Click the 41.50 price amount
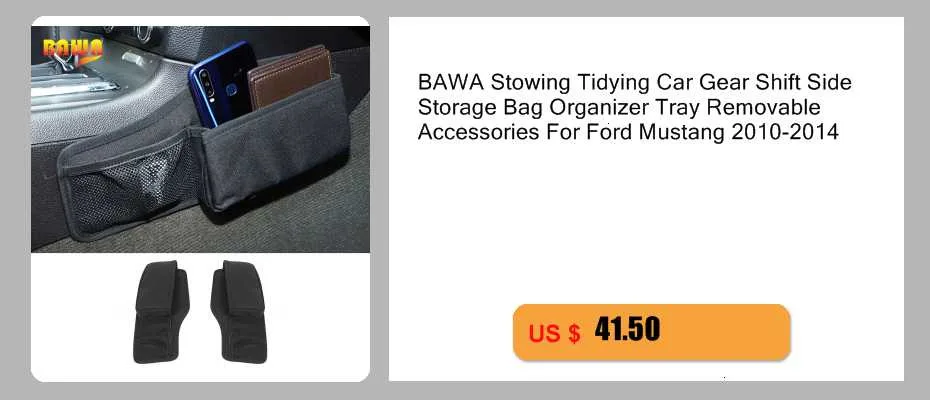930x400 pixels. tap(627, 329)
